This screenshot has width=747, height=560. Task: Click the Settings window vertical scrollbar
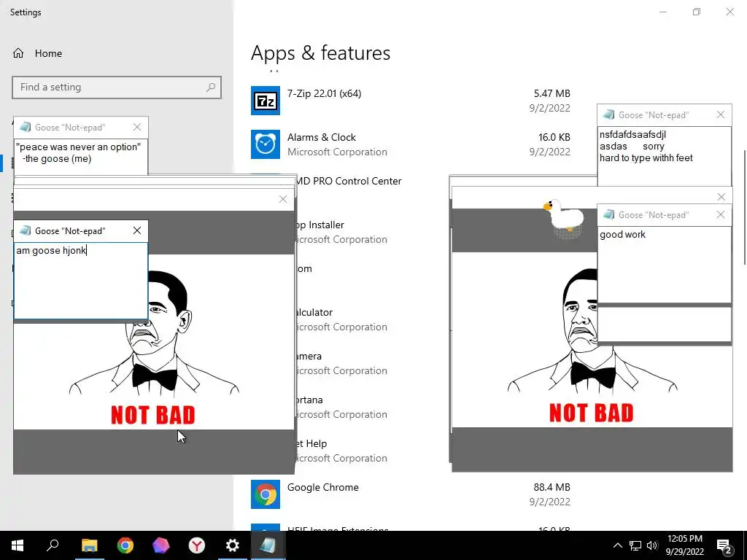(x=744, y=207)
